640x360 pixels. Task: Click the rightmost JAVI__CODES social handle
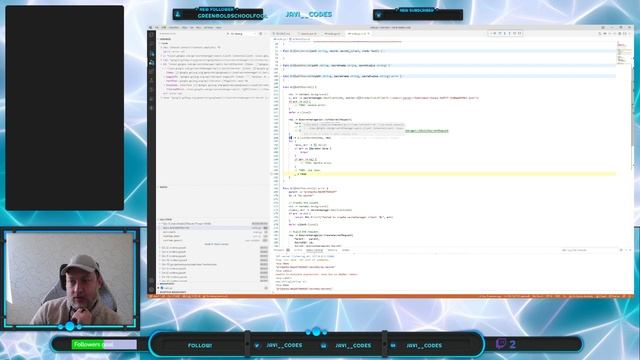pos(424,345)
